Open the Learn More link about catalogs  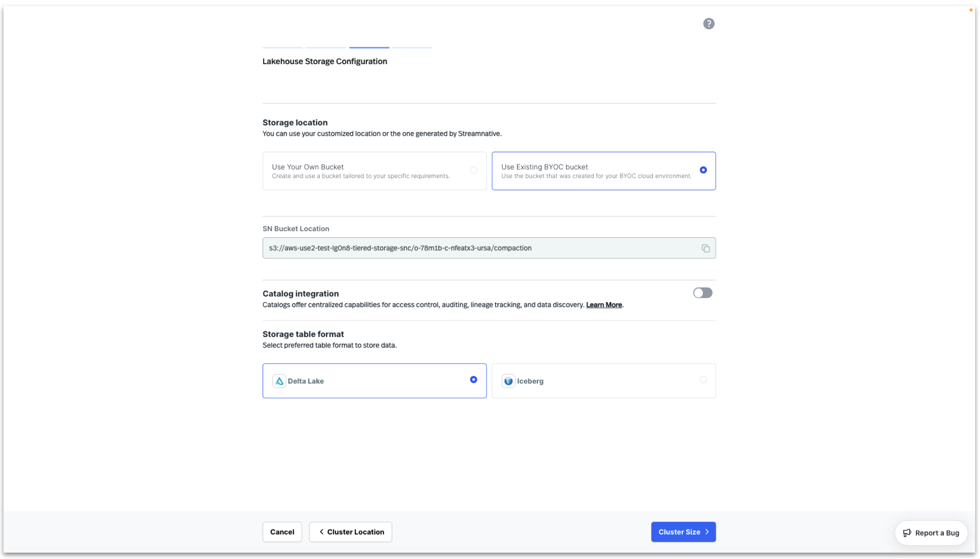coord(604,305)
